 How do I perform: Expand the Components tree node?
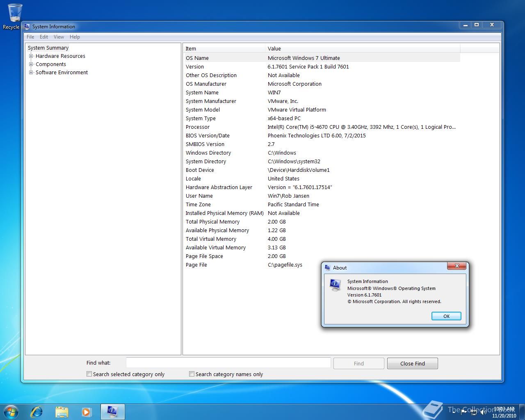point(31,64)
